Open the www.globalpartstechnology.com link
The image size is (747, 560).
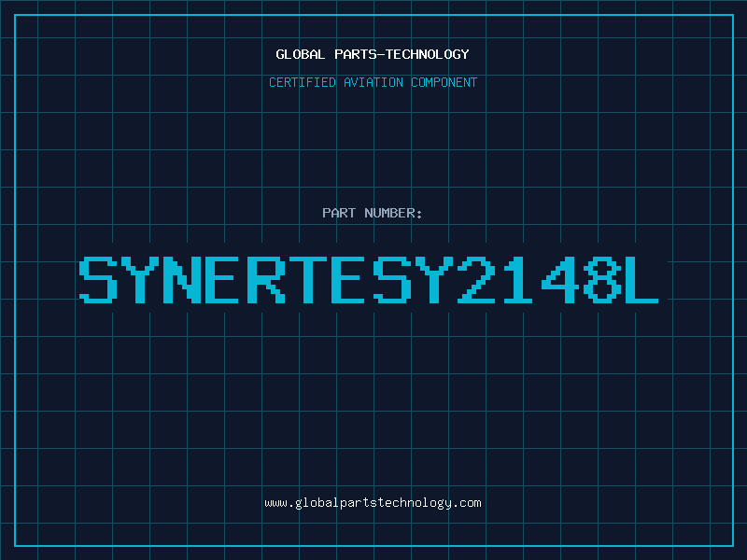point(373,503)
